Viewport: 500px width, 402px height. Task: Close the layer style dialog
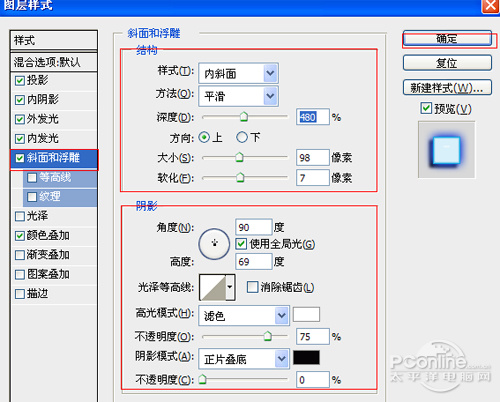(490, 6)
